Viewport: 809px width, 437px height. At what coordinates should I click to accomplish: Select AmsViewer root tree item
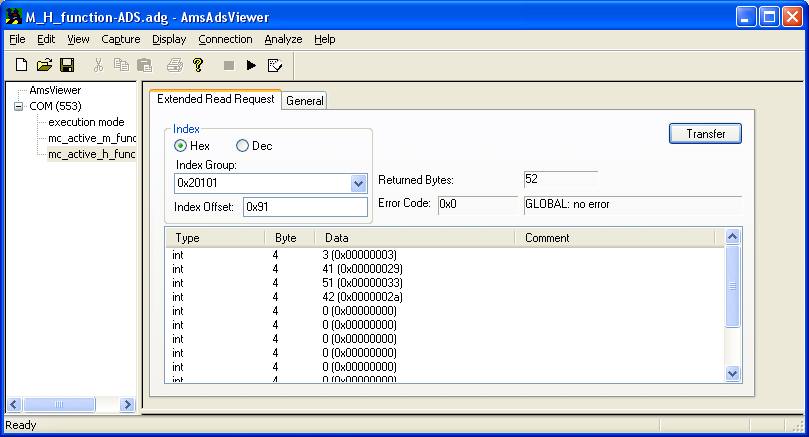55,90
